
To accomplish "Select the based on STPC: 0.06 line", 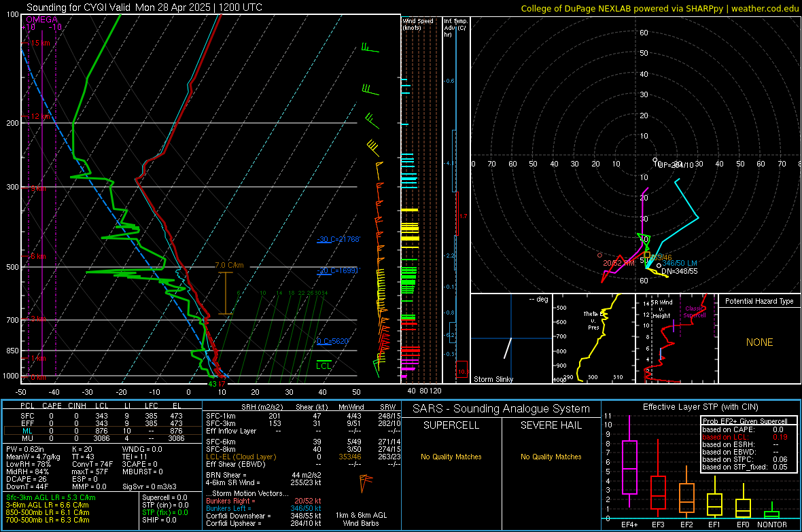I will 745,459.
